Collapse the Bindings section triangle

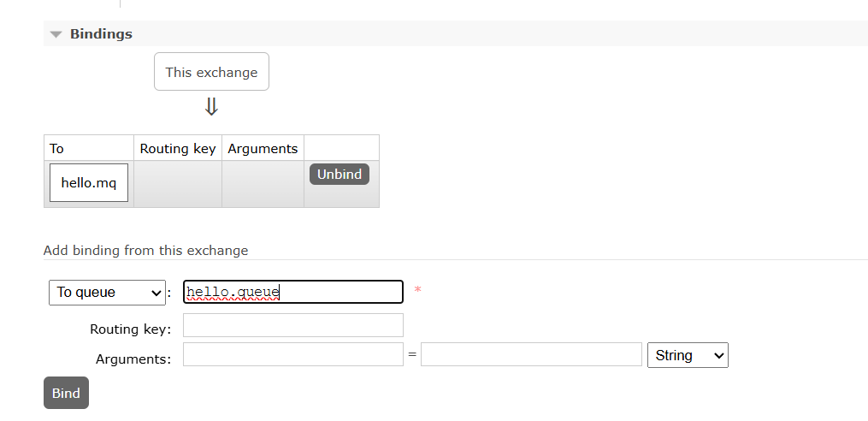pyautogui.click(x=56, y=34)
